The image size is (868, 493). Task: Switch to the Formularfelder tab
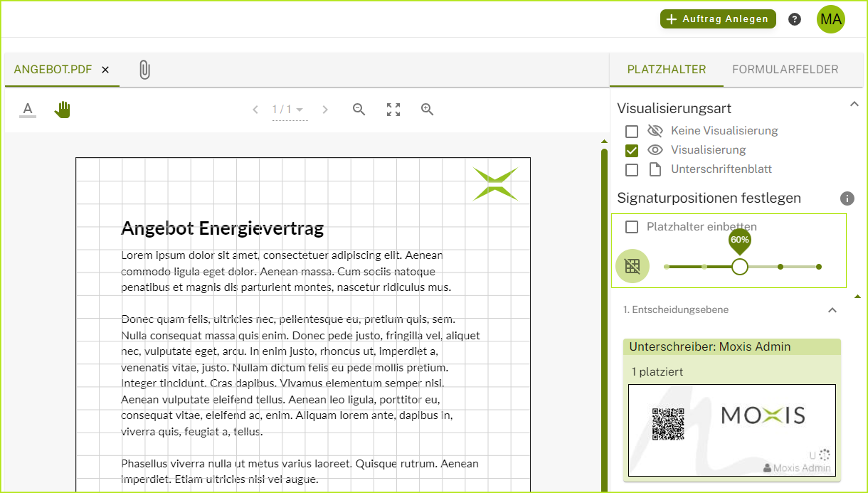(x=785, y=70)
